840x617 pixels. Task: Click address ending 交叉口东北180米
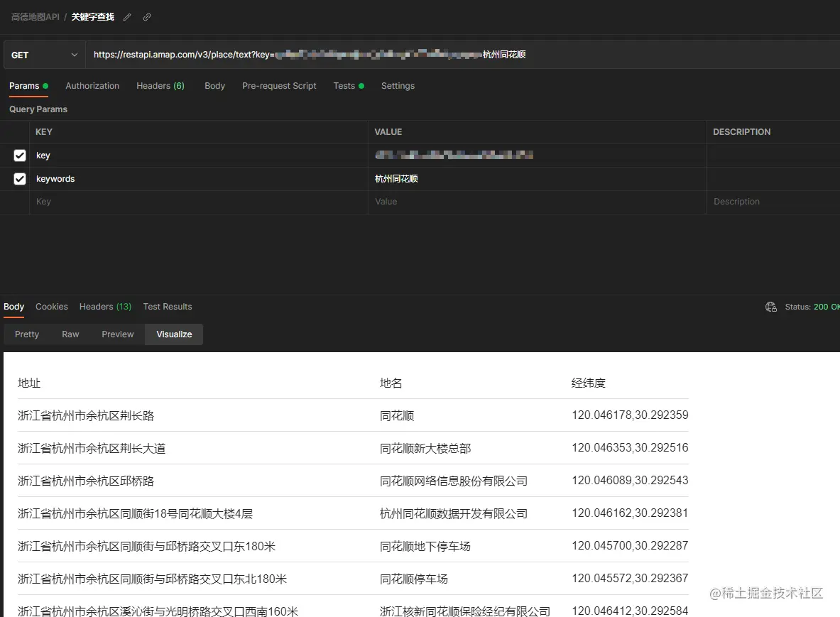(152, 579)
